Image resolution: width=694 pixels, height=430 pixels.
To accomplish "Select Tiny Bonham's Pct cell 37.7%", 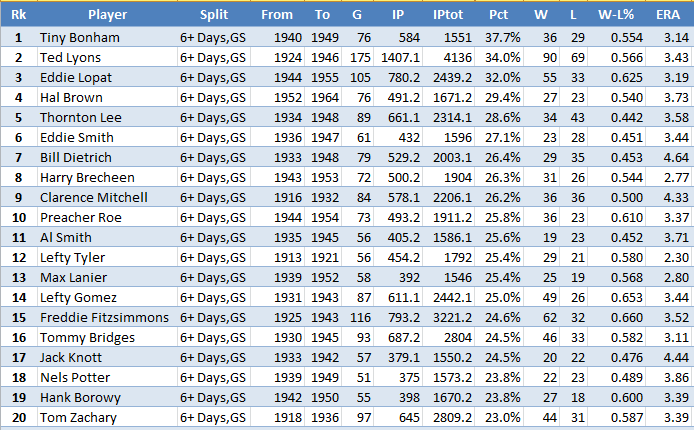I will coord(498,37).
